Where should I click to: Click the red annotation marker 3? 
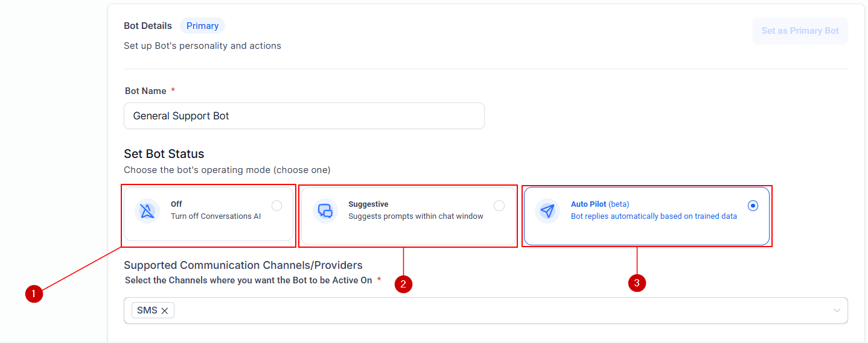click(637, 283)
